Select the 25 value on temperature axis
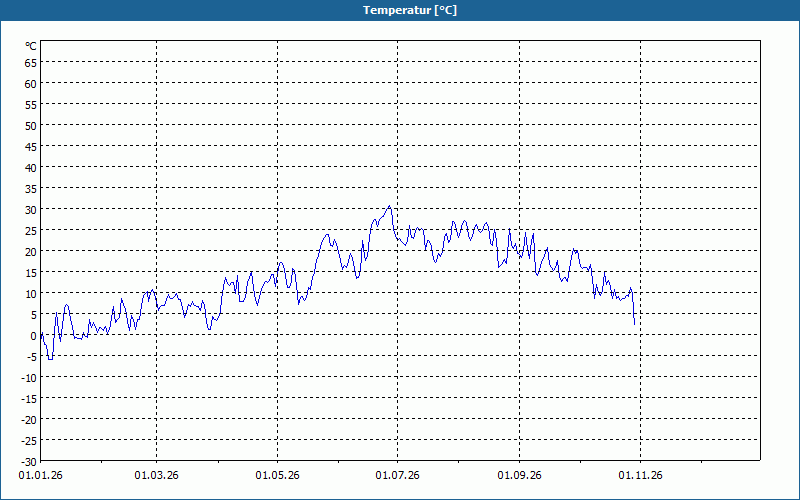The image size is (800, 500). 31,231
